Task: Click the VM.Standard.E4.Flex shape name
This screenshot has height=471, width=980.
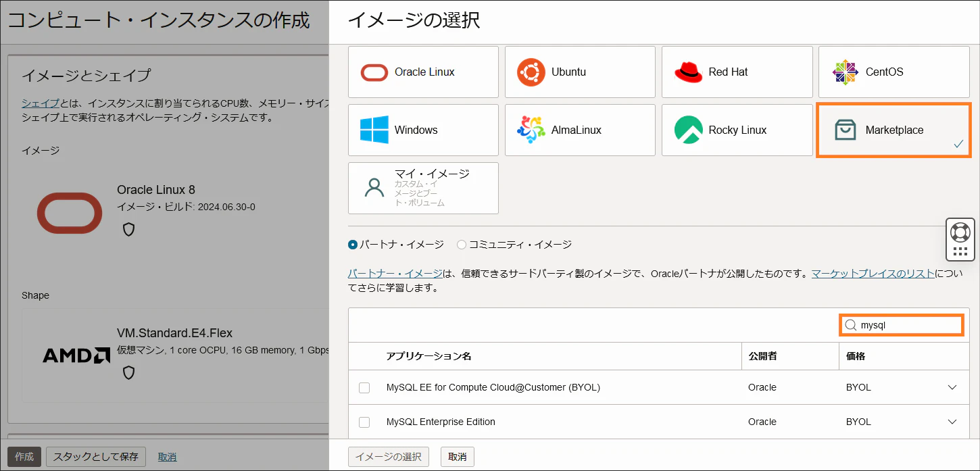Action: (x=174, y=333)
